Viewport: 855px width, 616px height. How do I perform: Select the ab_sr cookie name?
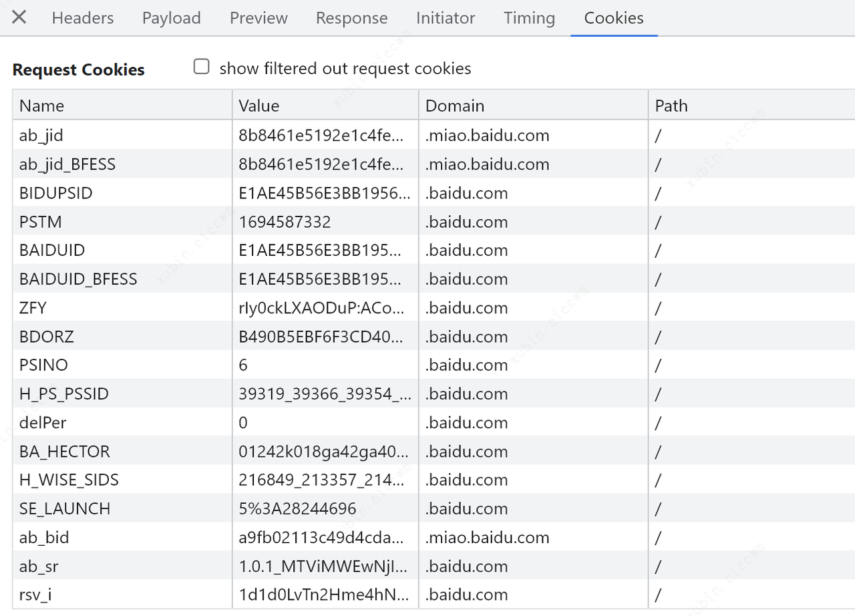tap(39, 566)
